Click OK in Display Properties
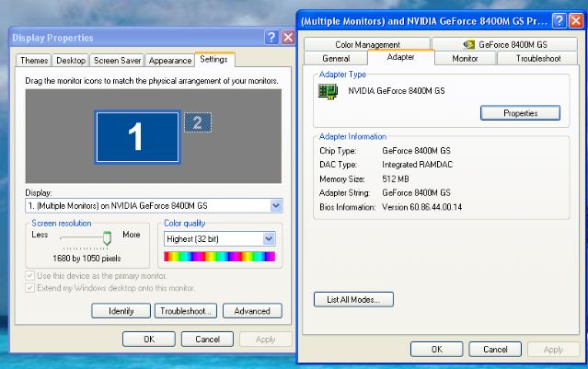The height and width of the screenshot is (369, 588). tap(149, 339)
